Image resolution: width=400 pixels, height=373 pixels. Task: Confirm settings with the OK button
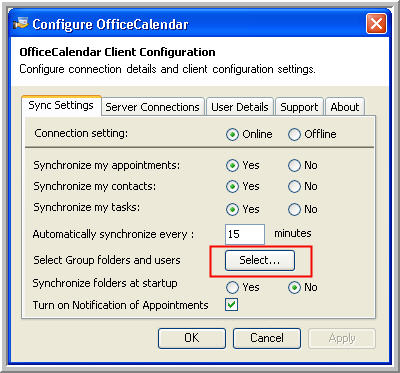pos(192,338)
